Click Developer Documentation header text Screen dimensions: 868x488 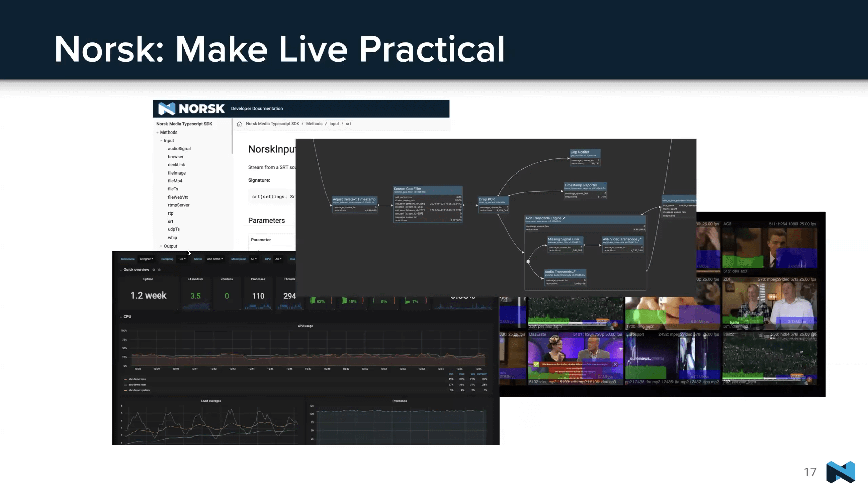[x=257, y=109]
